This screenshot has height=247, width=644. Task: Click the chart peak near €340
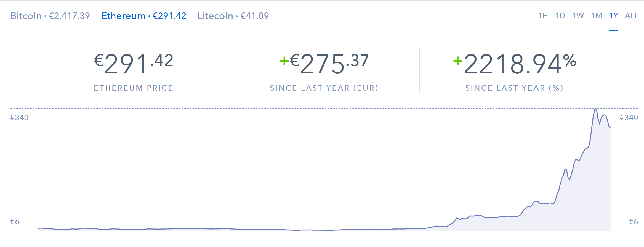coord(596,109)
